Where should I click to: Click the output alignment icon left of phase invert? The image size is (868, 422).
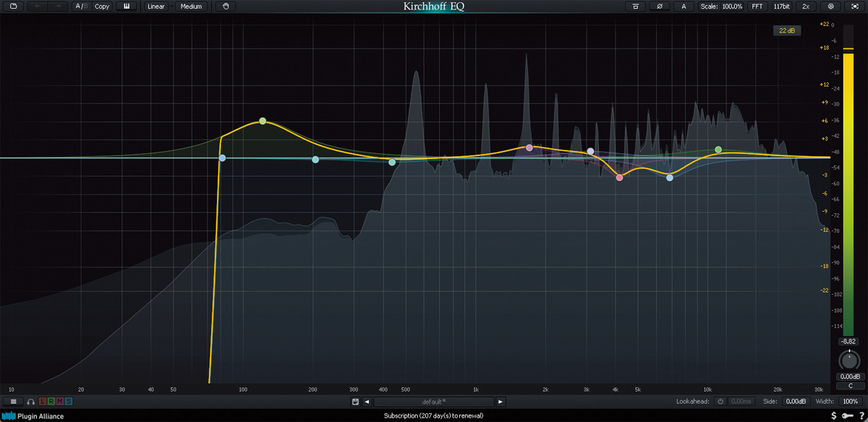tap(636, 7)
